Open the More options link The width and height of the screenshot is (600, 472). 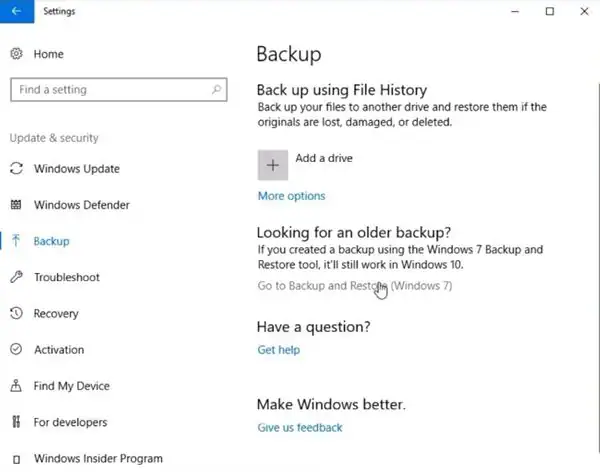pyautogui.click(x=291, y=196)
